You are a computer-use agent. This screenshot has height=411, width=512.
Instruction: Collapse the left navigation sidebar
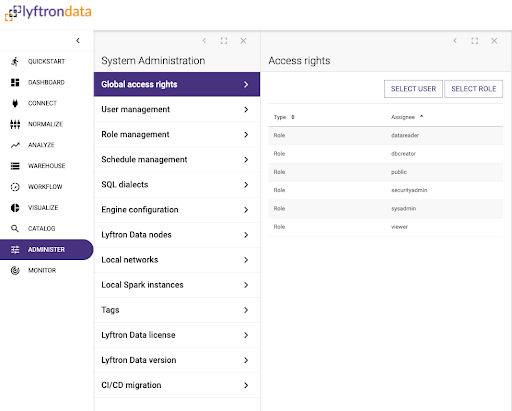coord(78,41)
